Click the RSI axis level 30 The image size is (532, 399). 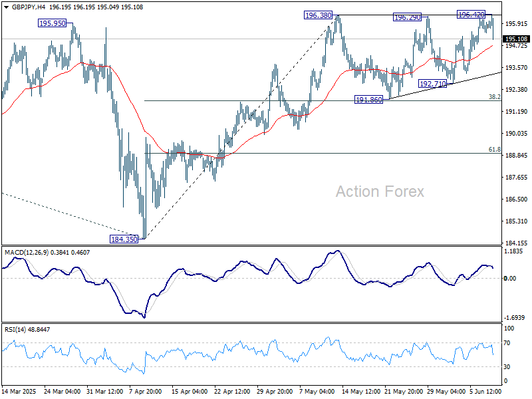click(x=507, y=367)
